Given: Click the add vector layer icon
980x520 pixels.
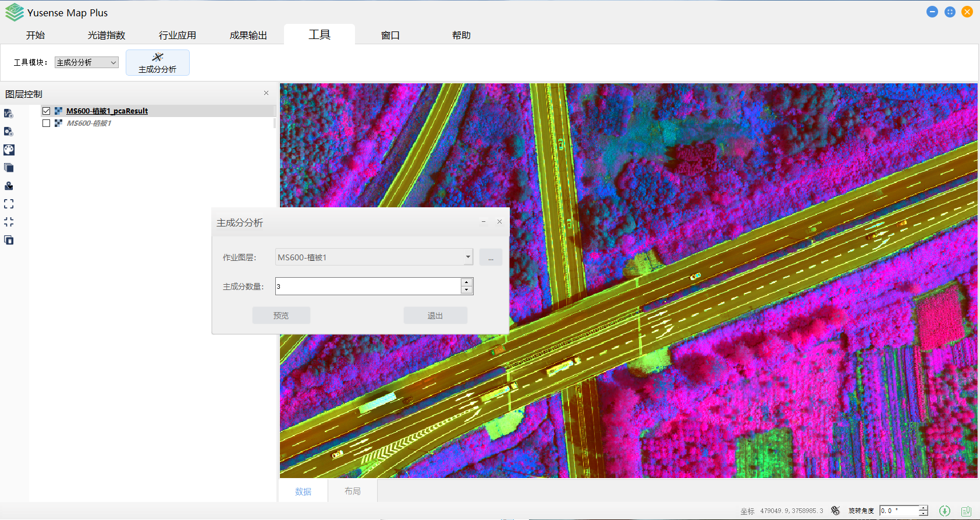Looking at the screenshot, I should click(9, 114).
